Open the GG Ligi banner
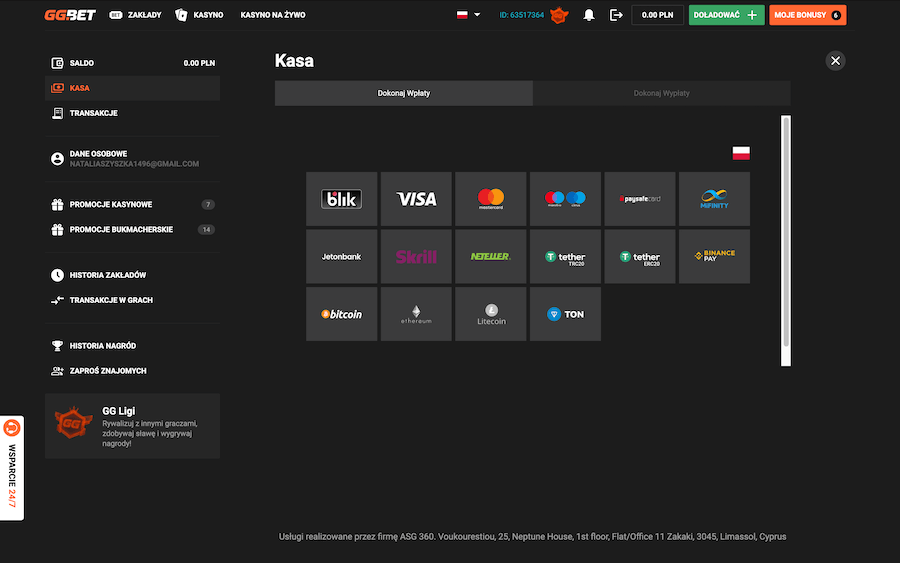 [133, 426]
